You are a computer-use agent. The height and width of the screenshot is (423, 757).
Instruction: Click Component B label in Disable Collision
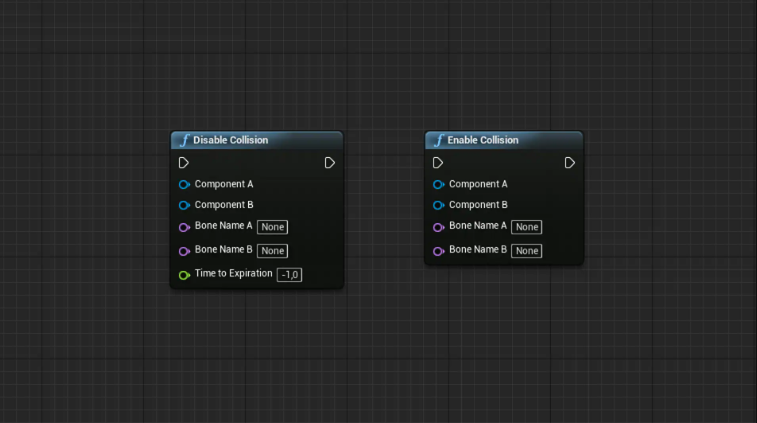224,205
